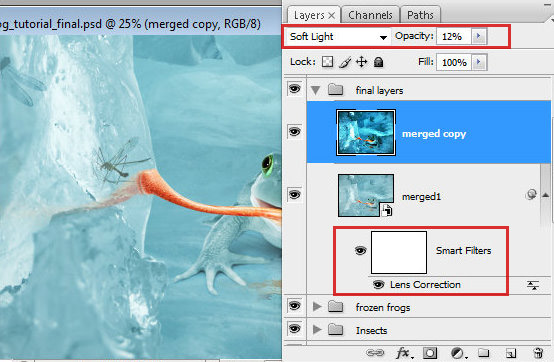Create new adjustment layer icon
The width and height of the screenshot is (554, 362).
tap(458, 353)
